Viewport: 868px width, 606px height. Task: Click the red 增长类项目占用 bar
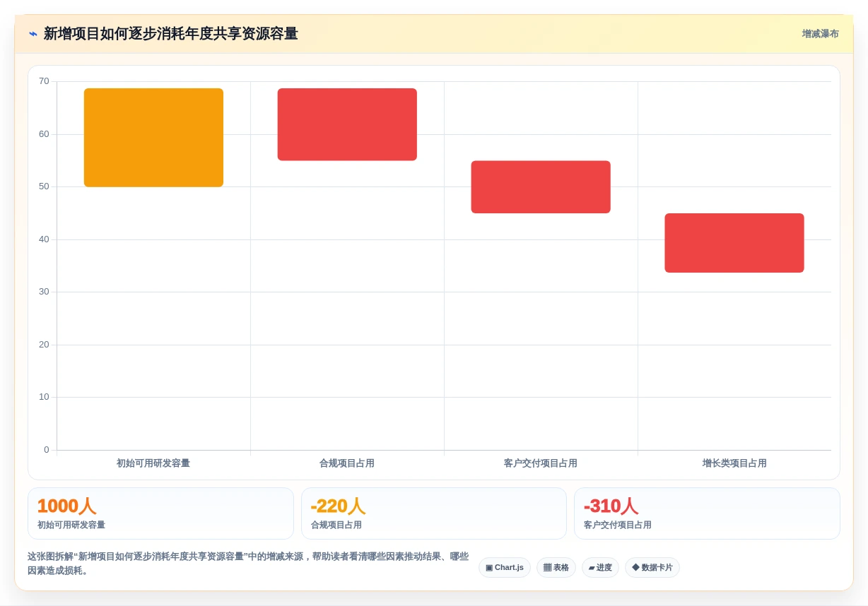click(734, 243)
